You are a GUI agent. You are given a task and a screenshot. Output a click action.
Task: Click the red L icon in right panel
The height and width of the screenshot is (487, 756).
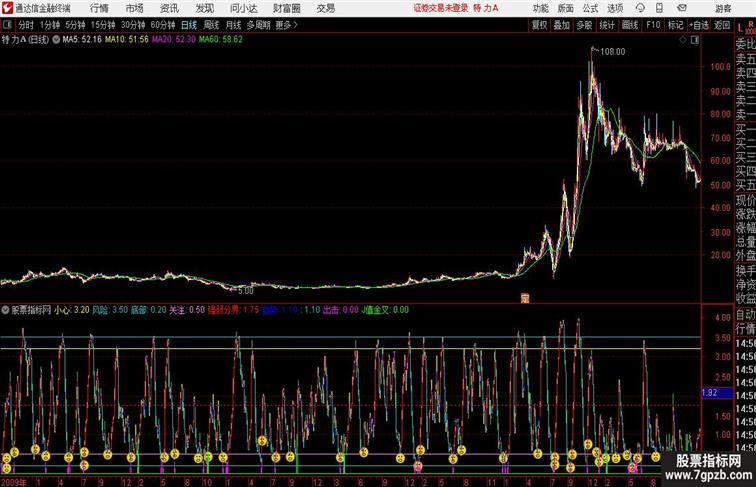[740, 28]
